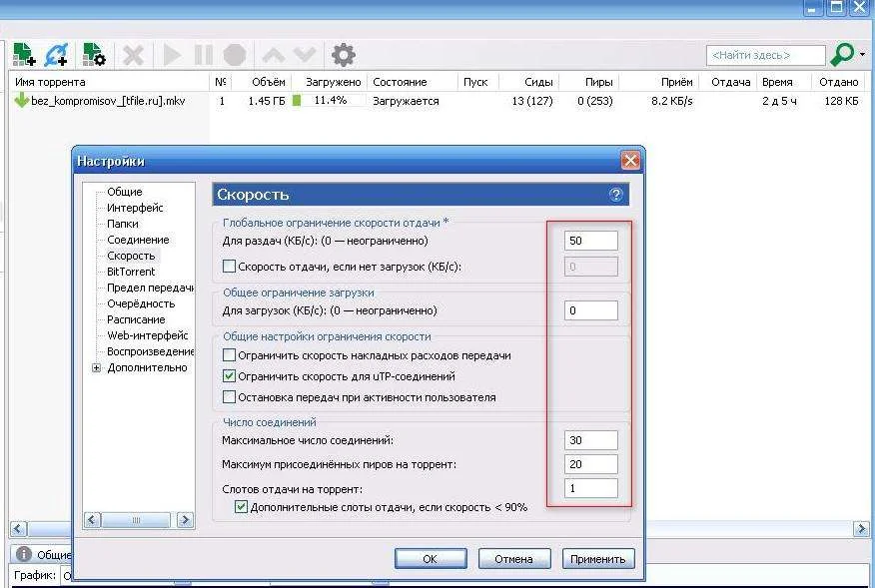
Task: Click the download limit field showing 0
Action: click(591, 310)
